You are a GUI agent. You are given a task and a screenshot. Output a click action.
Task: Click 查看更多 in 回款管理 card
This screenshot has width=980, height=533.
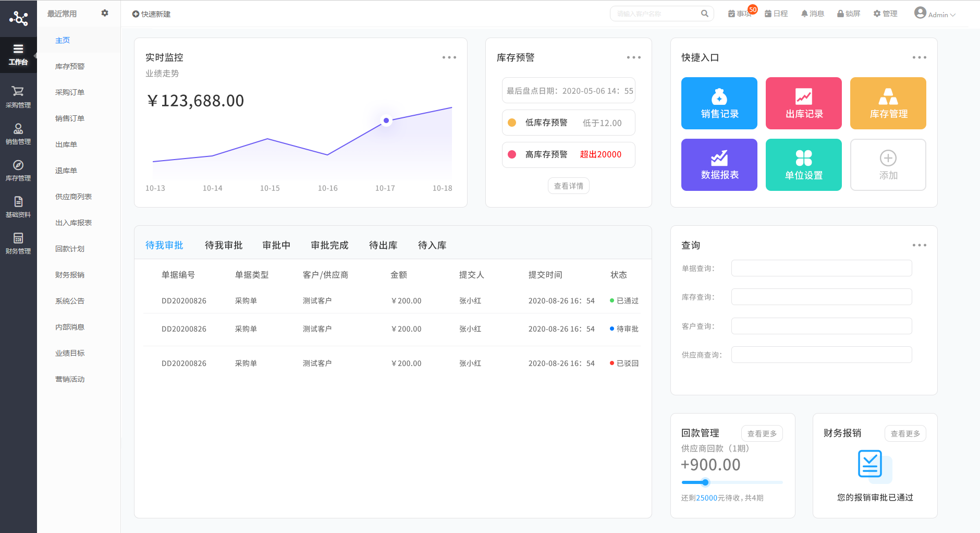point(762,433)
